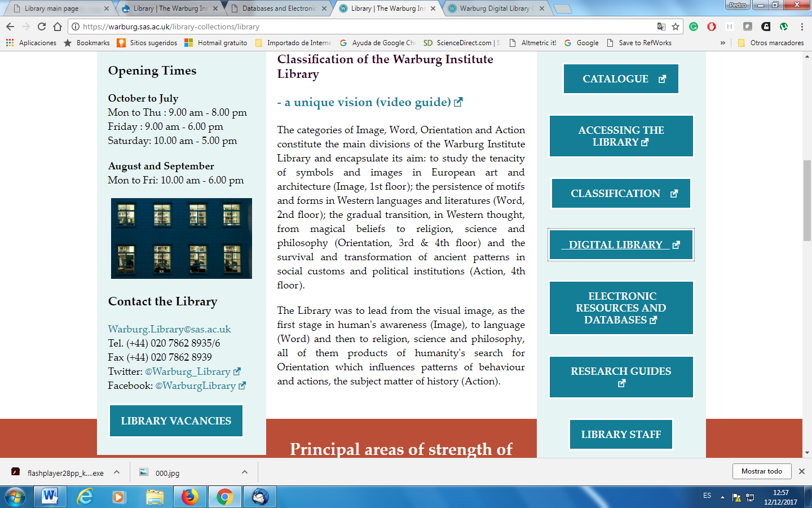Open Facebook @WarburgLibrary link

tap(200, 386)
